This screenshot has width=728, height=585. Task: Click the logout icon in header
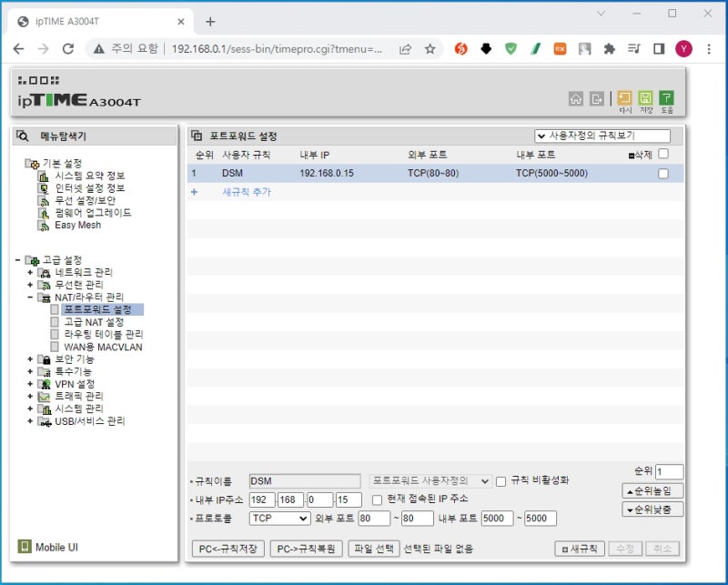597,98
